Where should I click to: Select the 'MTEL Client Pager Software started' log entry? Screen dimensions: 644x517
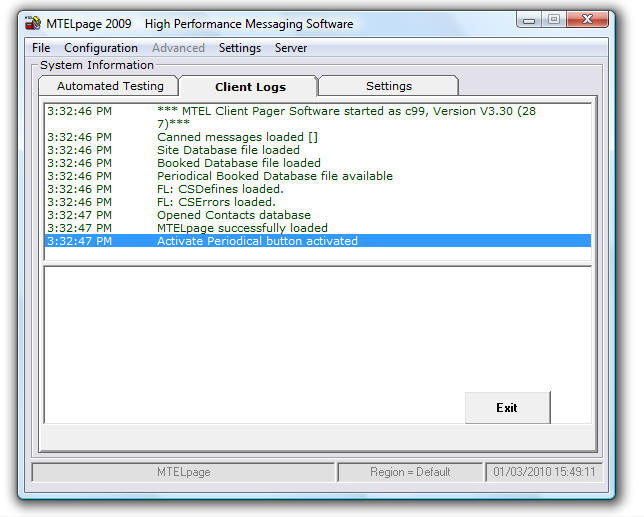318,117
